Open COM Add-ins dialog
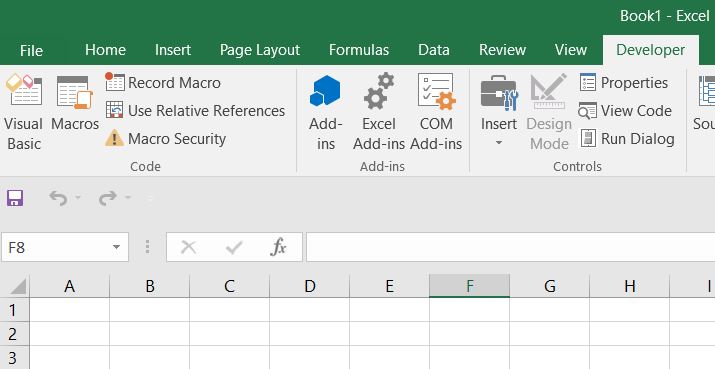 (436, 112)
